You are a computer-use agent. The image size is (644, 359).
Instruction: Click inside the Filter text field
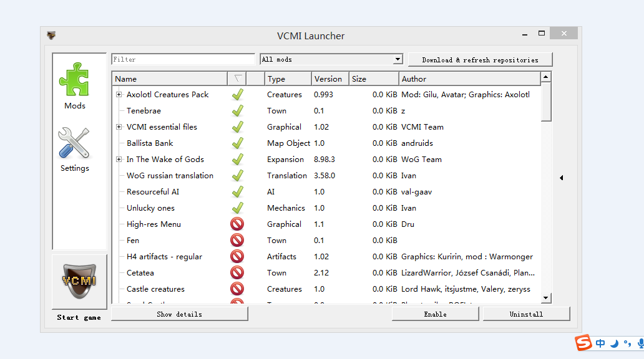[183, 59]
